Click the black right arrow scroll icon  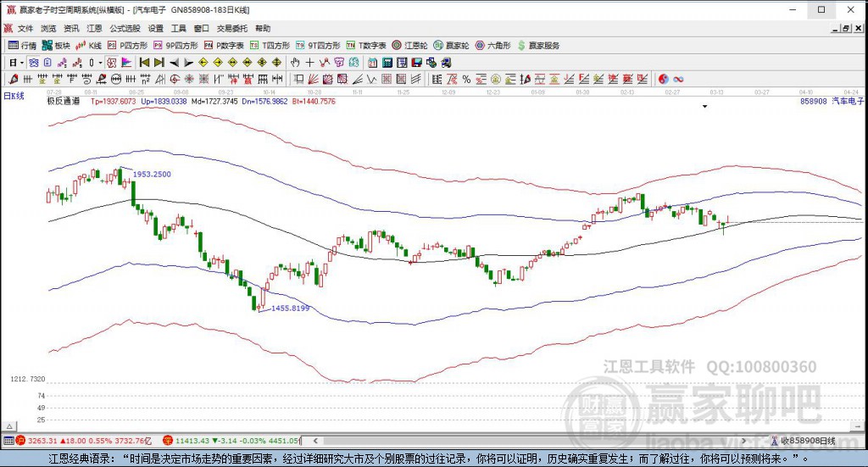click(189, 63)
